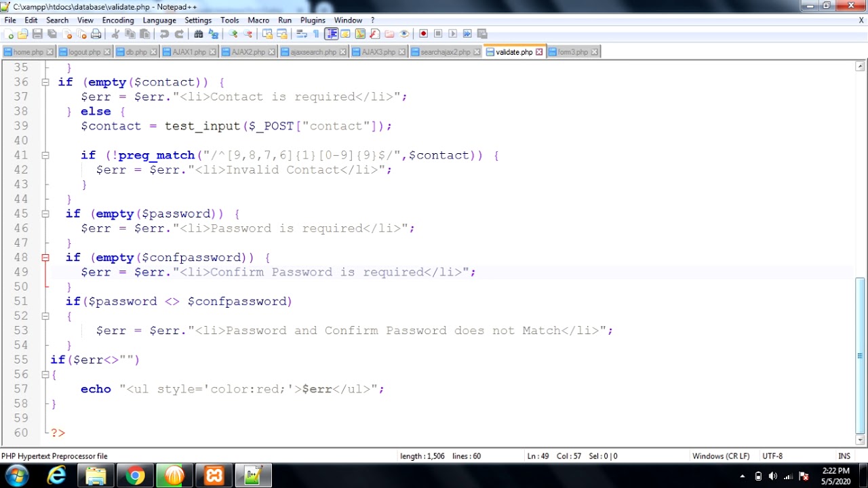Click the vertical scrollbar down arrow
This screenshot has height=488, width=868.
tap(860, 440)
